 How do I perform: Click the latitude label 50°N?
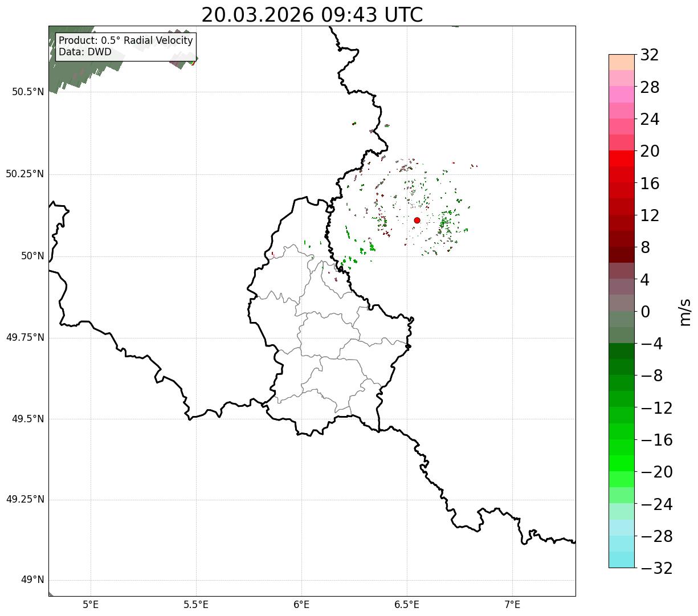click(x=33, y=256)
